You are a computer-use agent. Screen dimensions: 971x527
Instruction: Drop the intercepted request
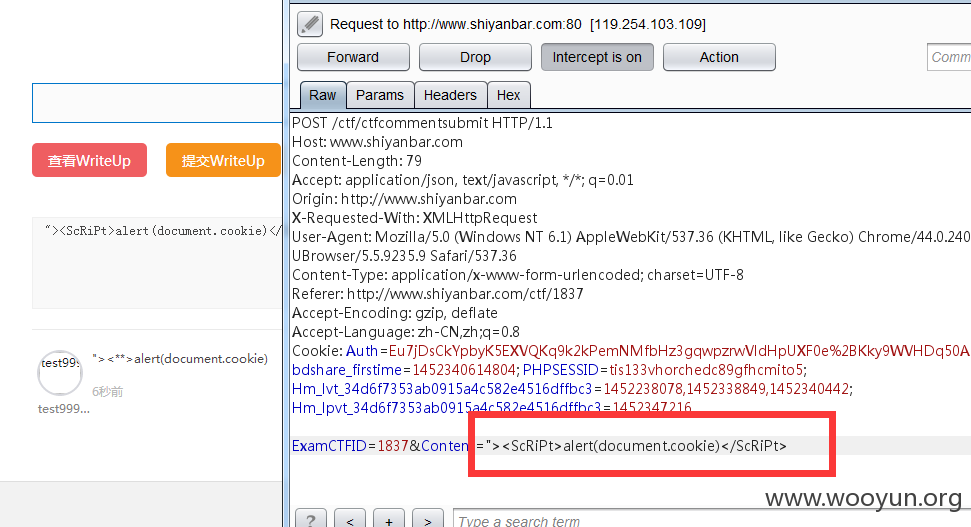tap(475, 57)
